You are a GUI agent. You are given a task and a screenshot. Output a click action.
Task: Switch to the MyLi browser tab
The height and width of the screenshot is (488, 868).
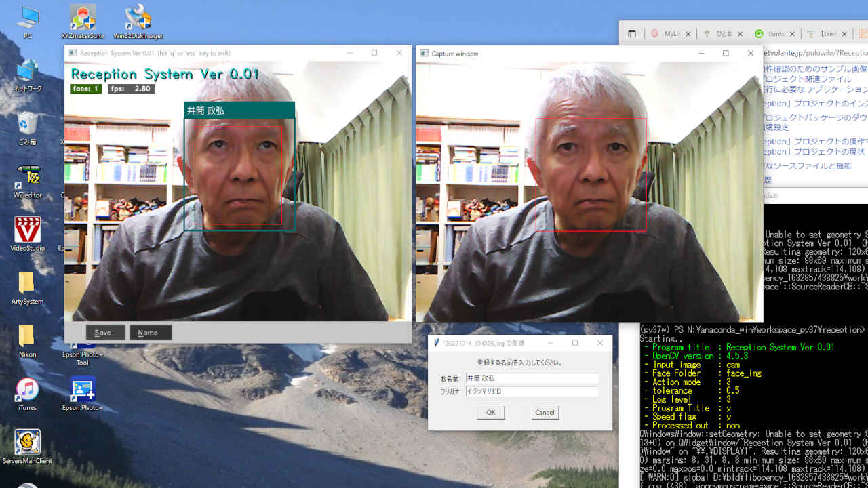click(x=667, y=33)
